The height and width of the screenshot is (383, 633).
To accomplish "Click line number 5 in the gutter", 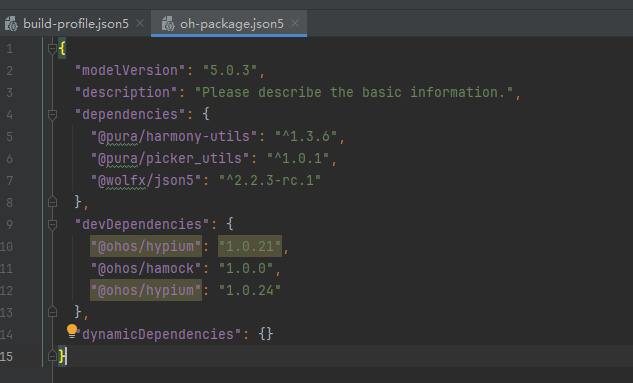I will (9, 136).
